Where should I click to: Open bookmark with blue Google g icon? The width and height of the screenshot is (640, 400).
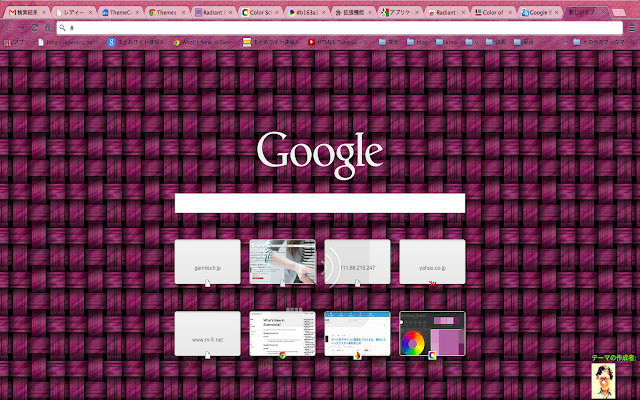(136, 42)
